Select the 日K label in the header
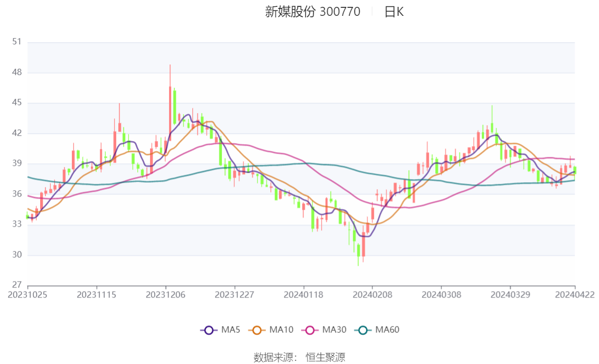Screen dimensions: 599x364 pyautogui.click(x=394, y=12)
